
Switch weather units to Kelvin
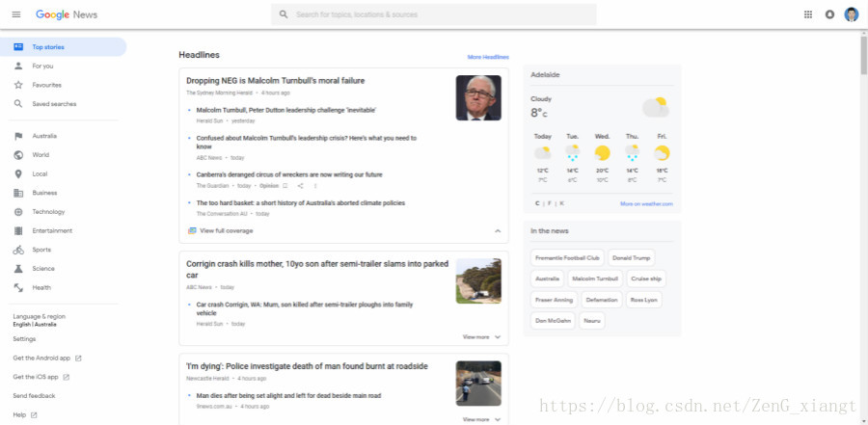pyautogui.click(x=562, y=203)
